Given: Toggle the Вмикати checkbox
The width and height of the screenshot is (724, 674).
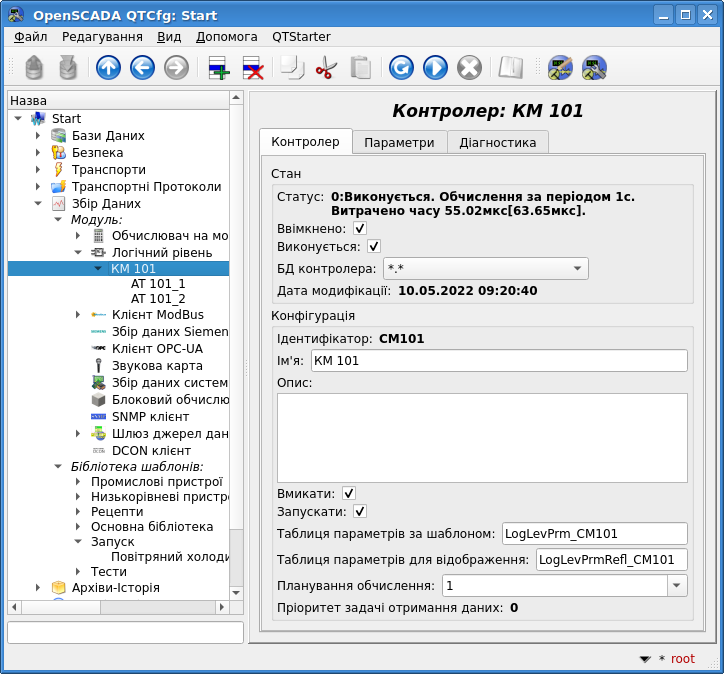Looking at the screenshot, I should pyautogui.click(x=349, y=493).
